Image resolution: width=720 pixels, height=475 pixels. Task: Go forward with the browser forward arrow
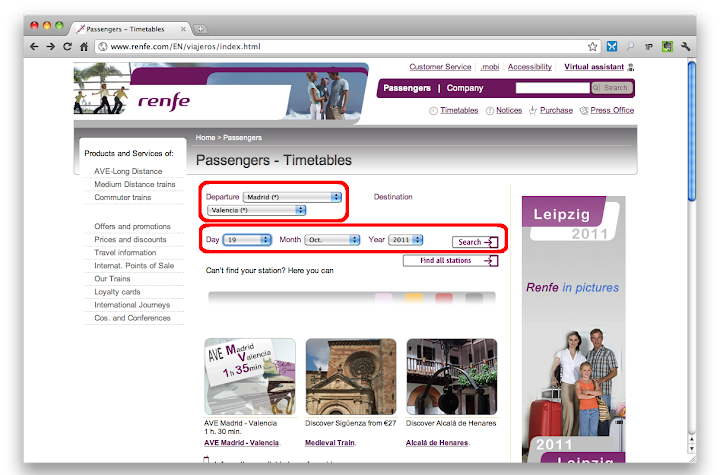(x=51, y=46)
